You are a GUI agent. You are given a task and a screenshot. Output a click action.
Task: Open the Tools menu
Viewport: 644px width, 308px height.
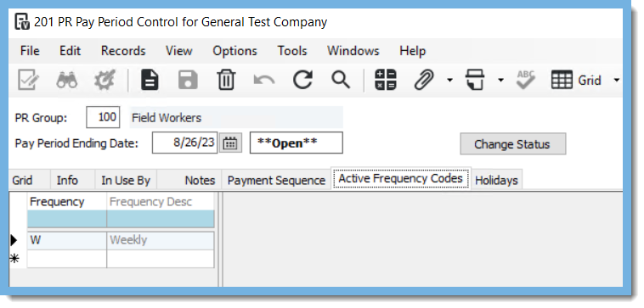(x=292, y=51)
